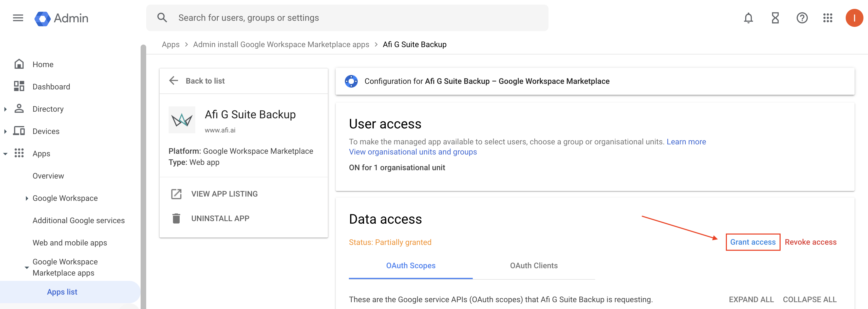868x309 pixels.
Task: Expand Google Workspace submenu arrow
Action: click(x=27, y=198)
